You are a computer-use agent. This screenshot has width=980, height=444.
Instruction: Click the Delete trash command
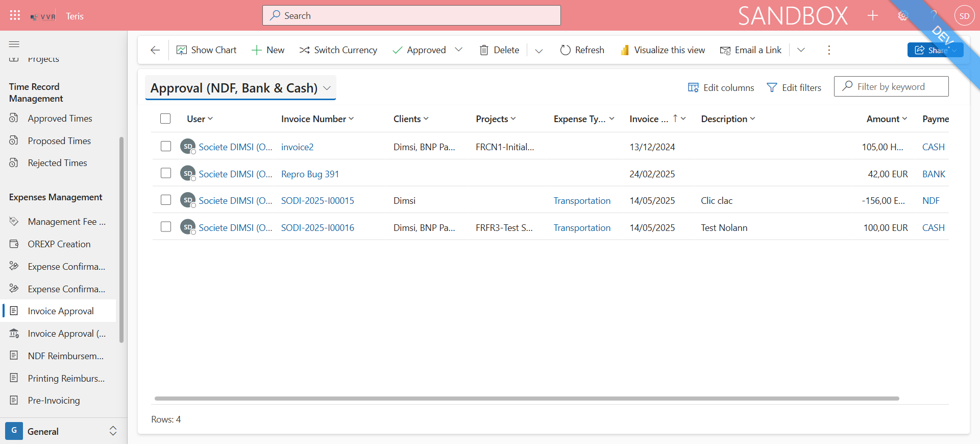[x=499, y=50]
